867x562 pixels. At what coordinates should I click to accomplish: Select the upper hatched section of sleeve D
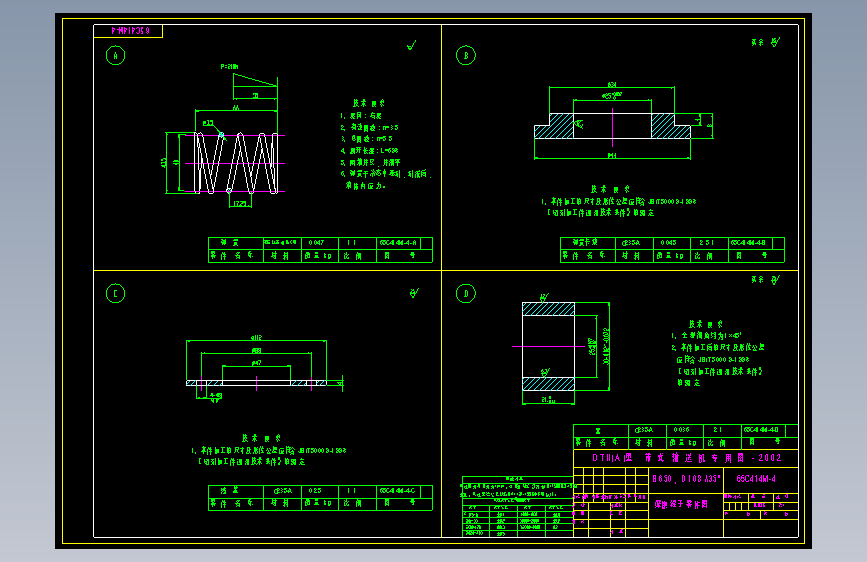click(549, 309)
